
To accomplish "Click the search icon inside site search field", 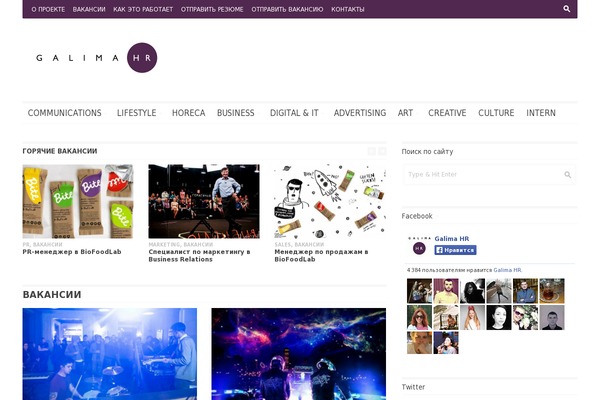I will [567, 175].
